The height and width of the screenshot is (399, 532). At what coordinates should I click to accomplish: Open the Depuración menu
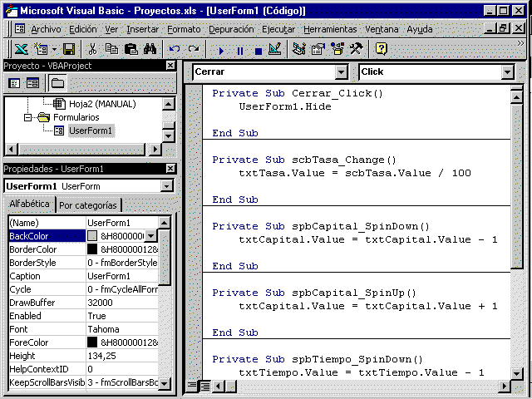[x=231, y=30]
